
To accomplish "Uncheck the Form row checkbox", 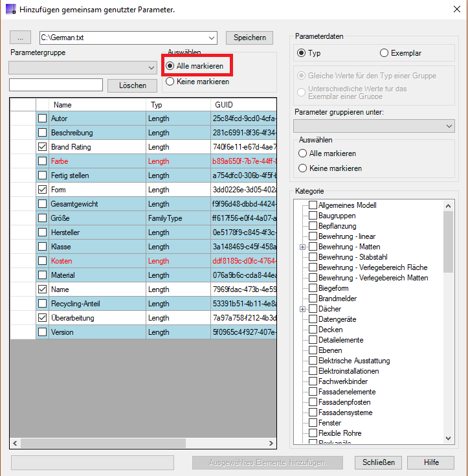I will tap(43, 189).
